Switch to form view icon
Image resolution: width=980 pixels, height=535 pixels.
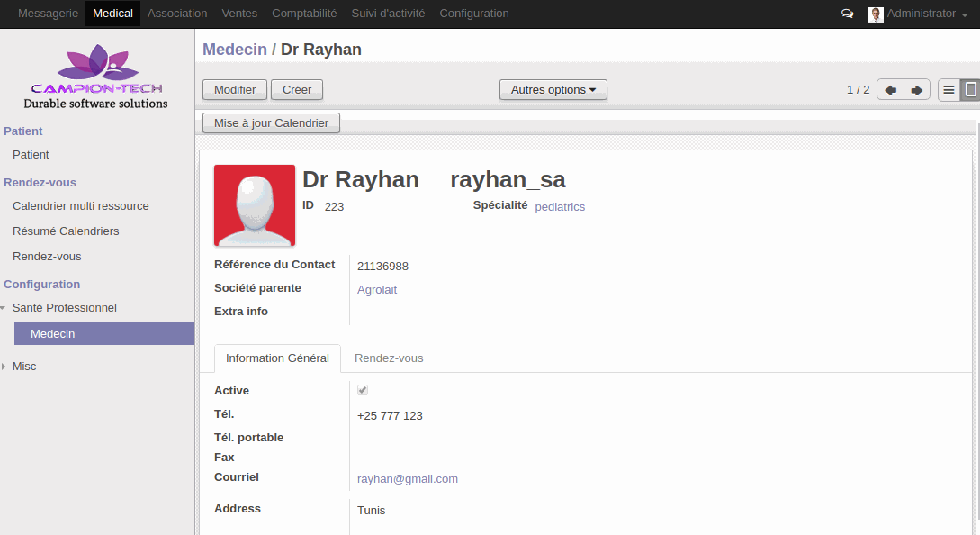click(969, 90)
